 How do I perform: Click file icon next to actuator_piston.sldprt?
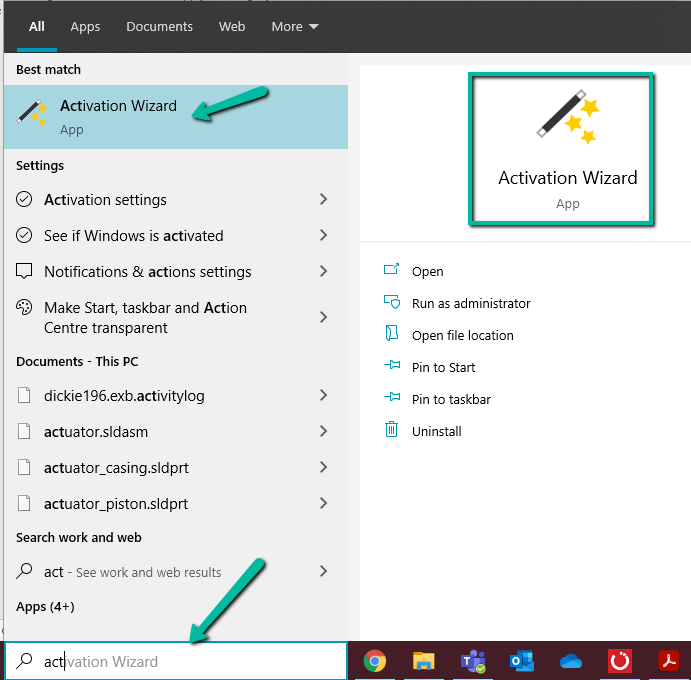24,503
